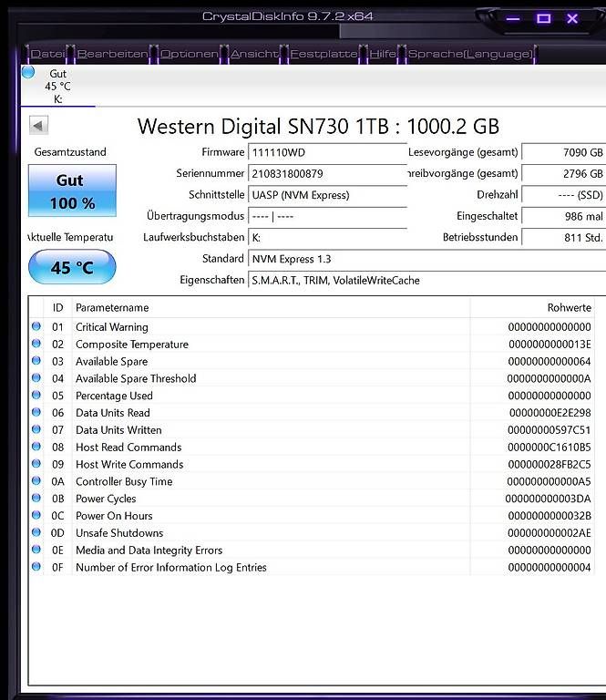Click the status orb for Data Units Written
The height and width of the screenshot is (700, 606).
pyautogui.click(x=36, y=429)
